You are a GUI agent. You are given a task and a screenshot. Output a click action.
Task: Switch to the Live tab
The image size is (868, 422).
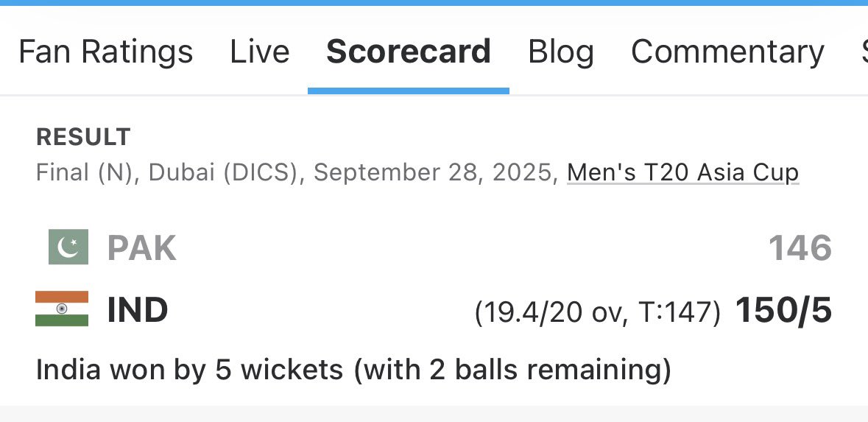click(260, 52)
